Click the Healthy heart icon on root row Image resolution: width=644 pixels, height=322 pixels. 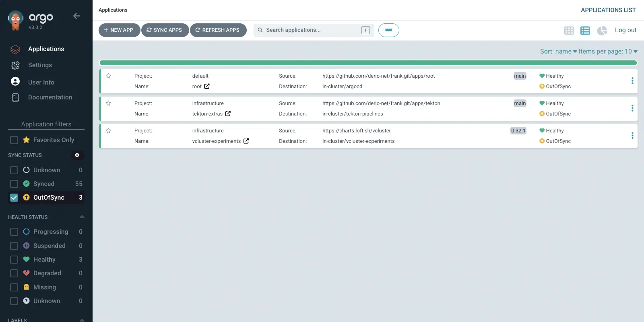(x=542, y=76)
